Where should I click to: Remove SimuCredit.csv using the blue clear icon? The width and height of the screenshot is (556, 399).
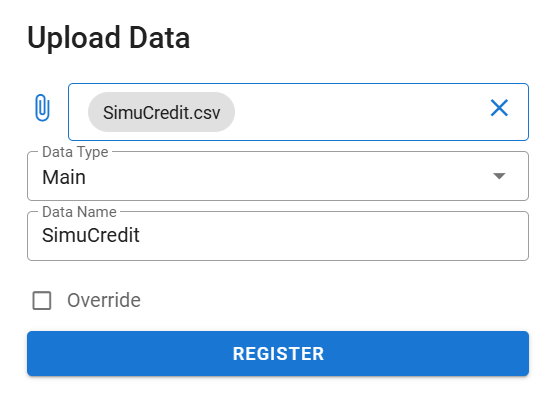tap(499, 108)
